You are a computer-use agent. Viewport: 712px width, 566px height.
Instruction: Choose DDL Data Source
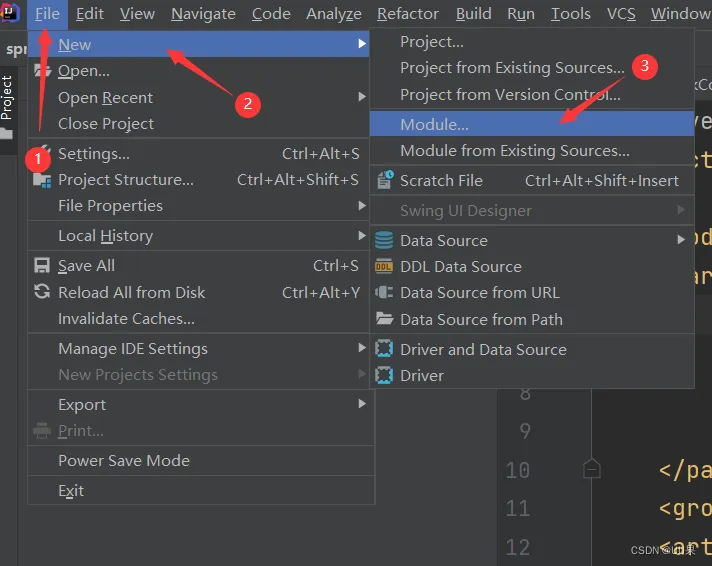(532, 267)
